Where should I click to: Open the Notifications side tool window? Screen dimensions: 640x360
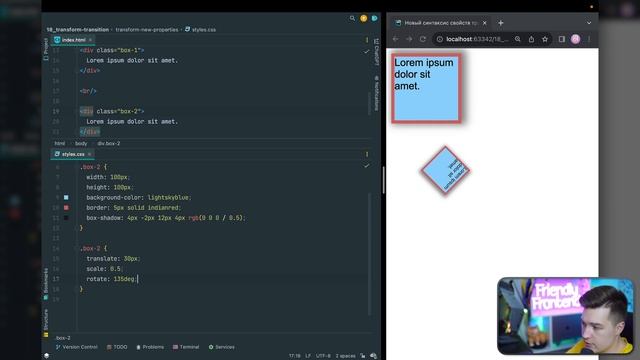click(376, 93)
